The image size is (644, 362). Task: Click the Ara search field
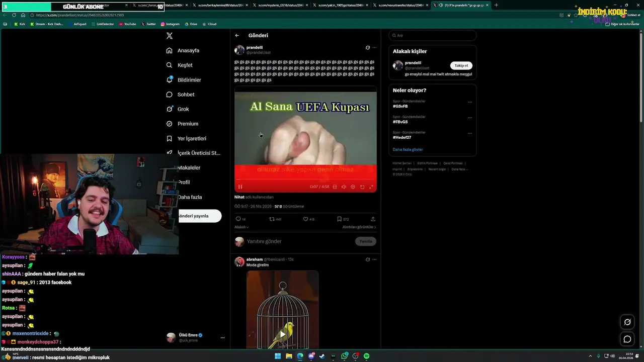[433, 35]
